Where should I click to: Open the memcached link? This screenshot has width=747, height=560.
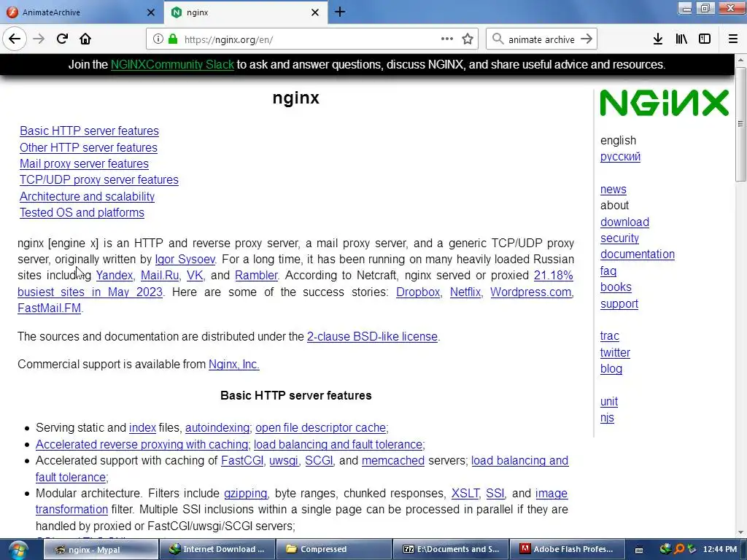click(x=393, y=461)
